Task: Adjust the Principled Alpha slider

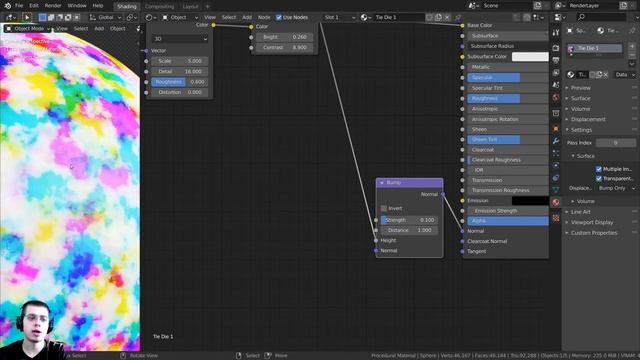Action: 508,221
